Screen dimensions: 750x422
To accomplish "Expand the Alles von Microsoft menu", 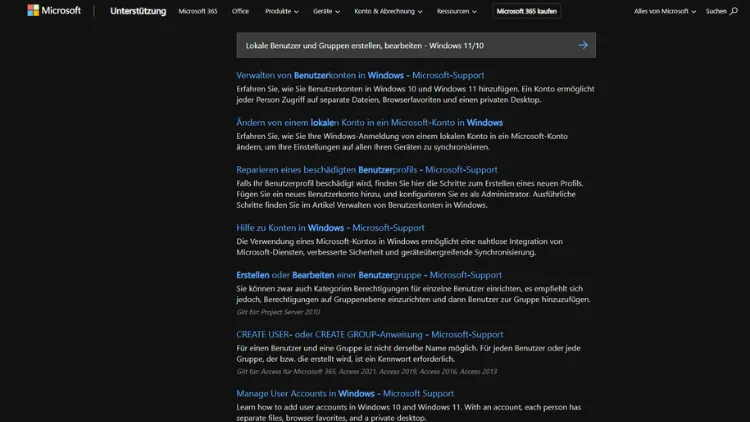I will coord(664,11).
